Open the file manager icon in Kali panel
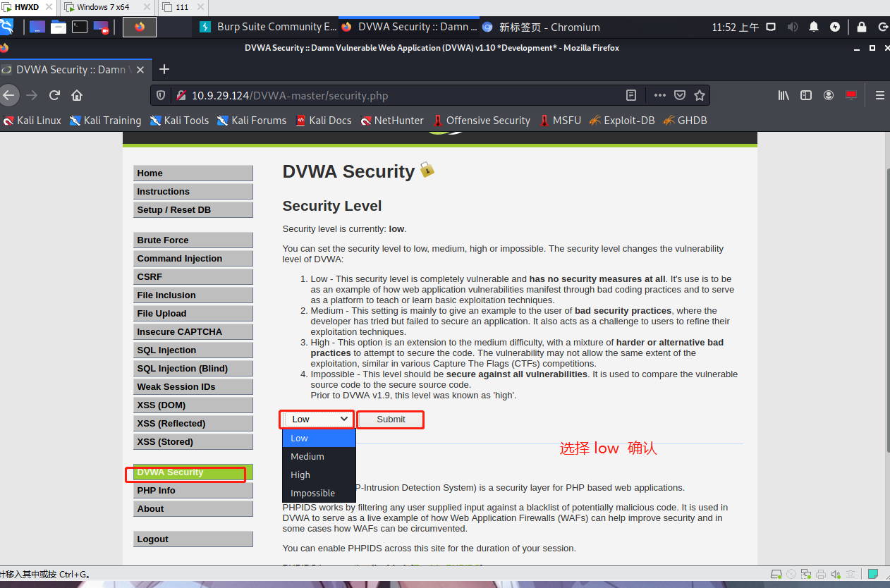The height and width of the screenshot is (588, 890). click(59, 27)
